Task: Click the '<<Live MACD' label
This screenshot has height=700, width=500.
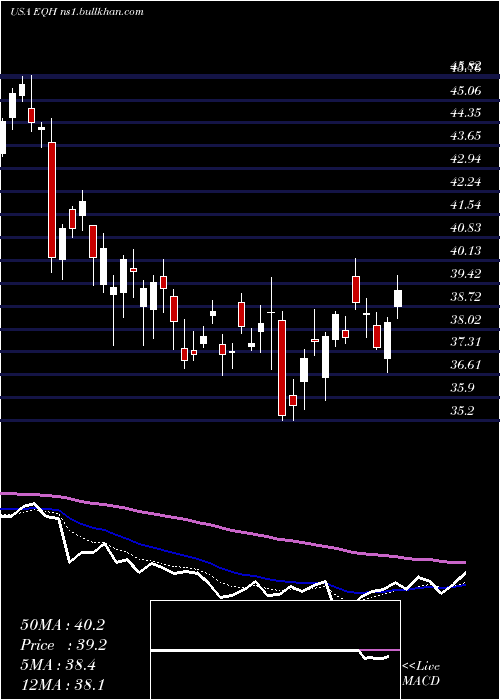Action: pos(421,673)
